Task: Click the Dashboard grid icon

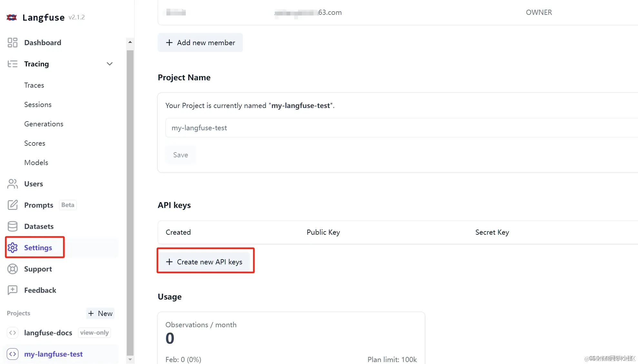Action: 12,43
